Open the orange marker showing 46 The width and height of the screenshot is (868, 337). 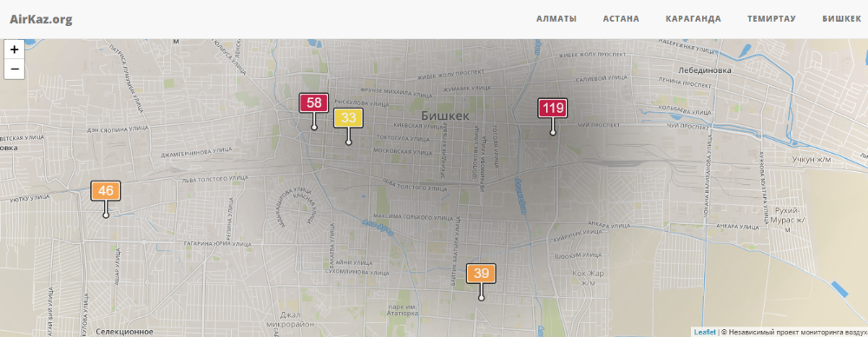[x=106, y=191]
